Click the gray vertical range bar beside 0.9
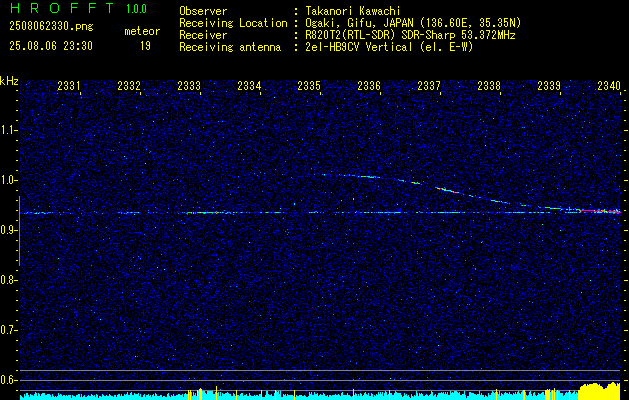629x400 pixels. (x=19, y=231)
